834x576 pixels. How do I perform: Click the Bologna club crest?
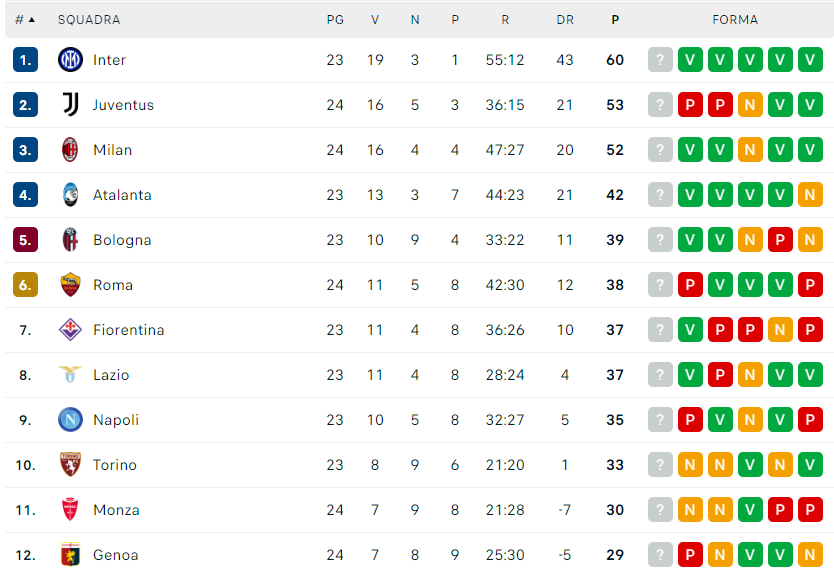(70, 240)
